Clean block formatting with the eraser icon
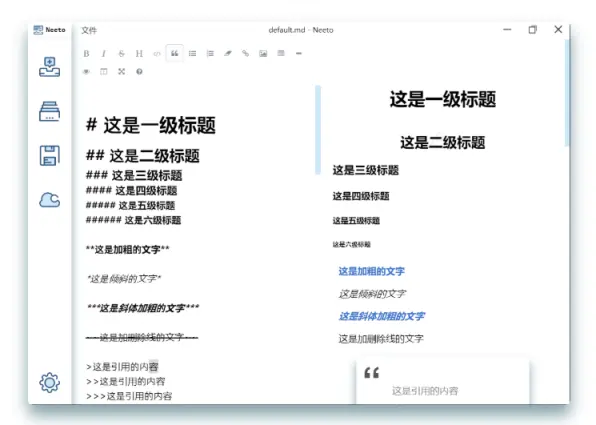Image resolution: width=596 pixels, height=425 pixels. 228,54
